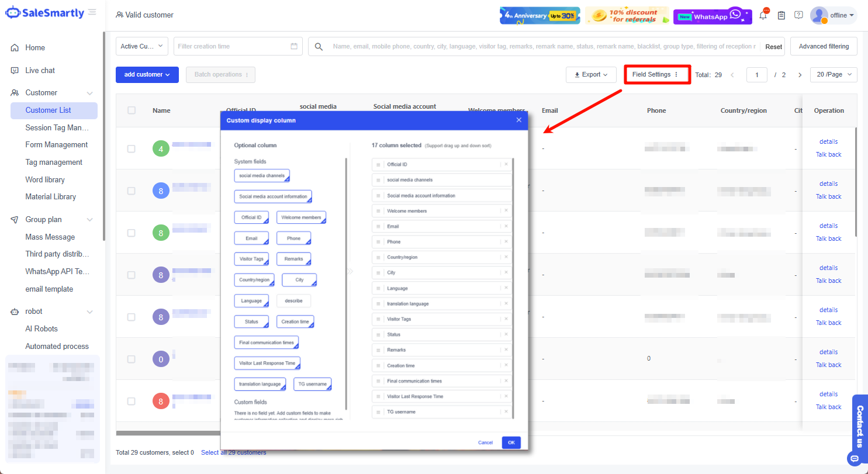Click the Contact us chat icon
Screen dimensions: 868x474
[x=855, y=458]
